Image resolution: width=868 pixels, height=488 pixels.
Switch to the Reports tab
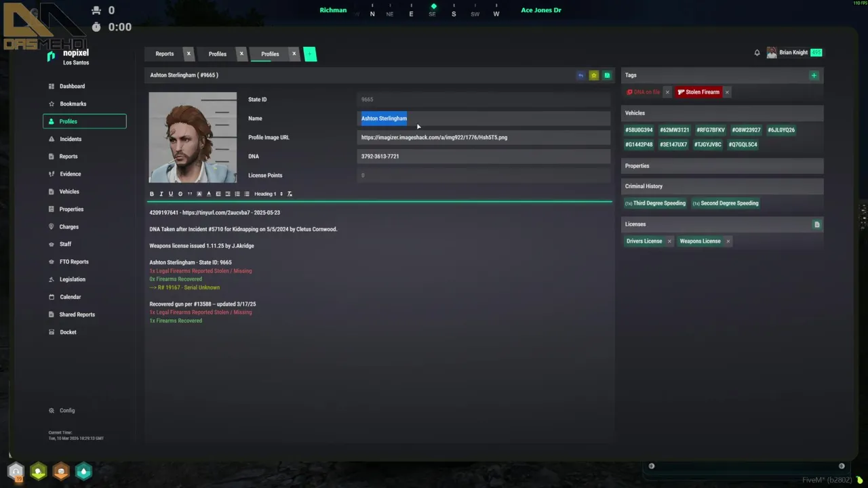point(165,54)
